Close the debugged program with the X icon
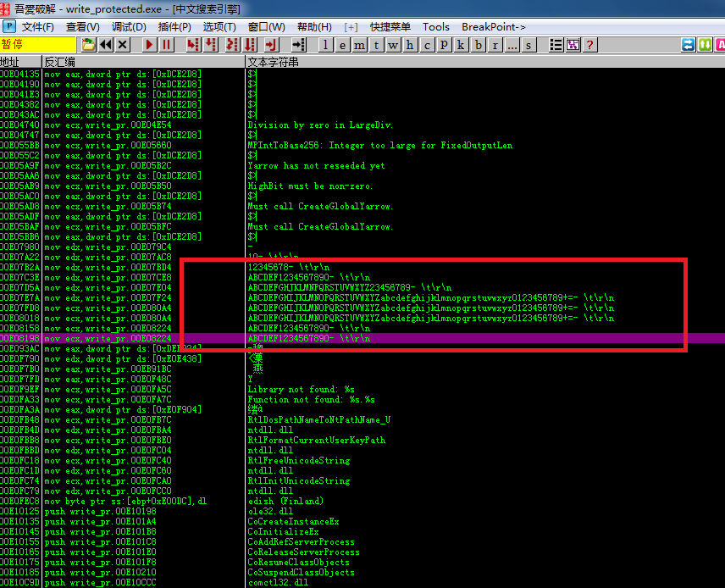 click(x=123, y=45)
